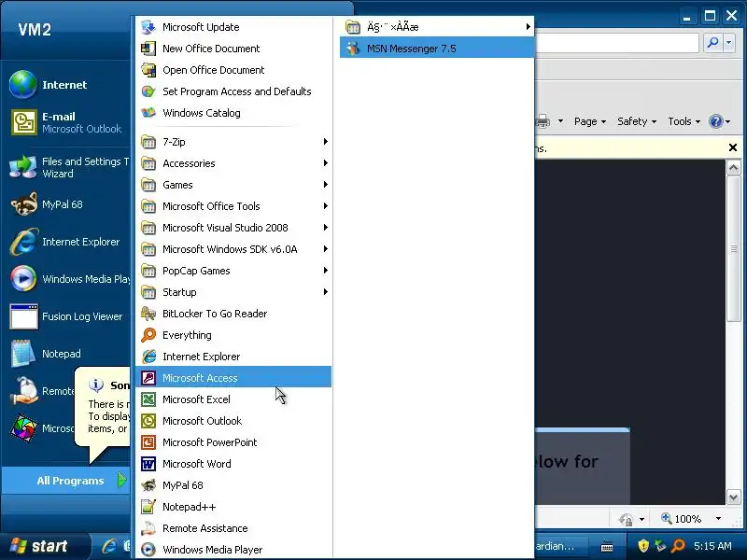Click the 5:15 AM clock
Image resolution: width=747 pixels, height=560 pixels.
712,546
